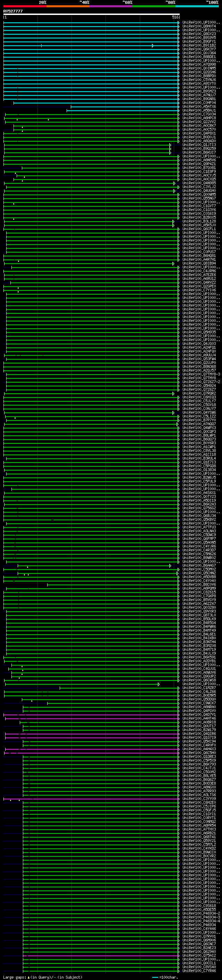This screenshot has width=222, height=980.
Task: Click hit UniRef100_C7YR46
Action: click(199, 971)
